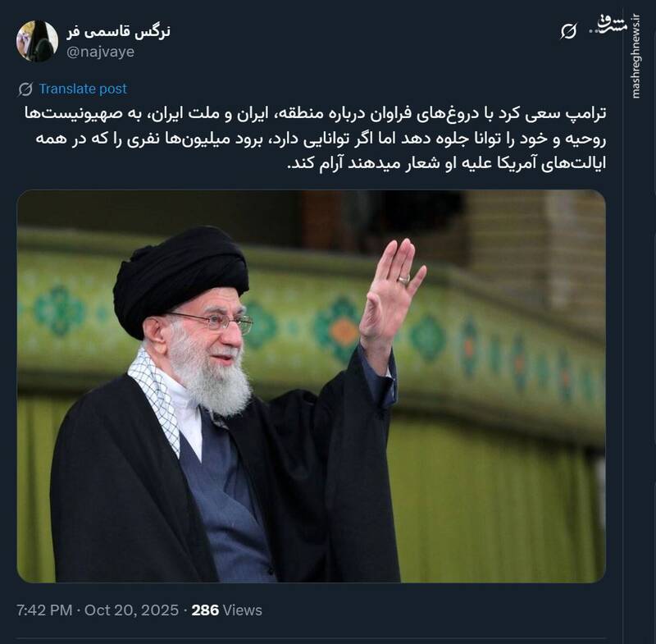Click the Oct 20, 2025 date

click(131, 610)
